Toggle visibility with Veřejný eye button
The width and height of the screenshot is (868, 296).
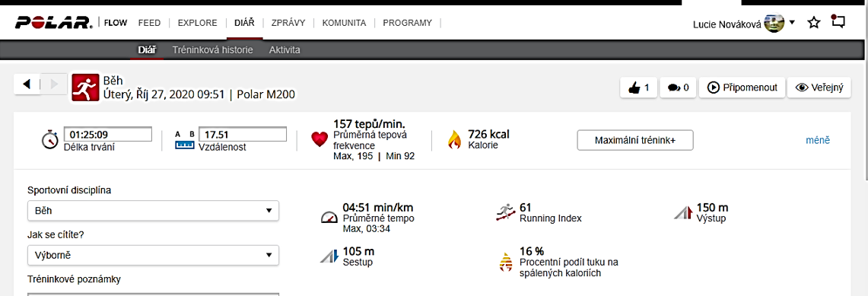tap(819, 88)
